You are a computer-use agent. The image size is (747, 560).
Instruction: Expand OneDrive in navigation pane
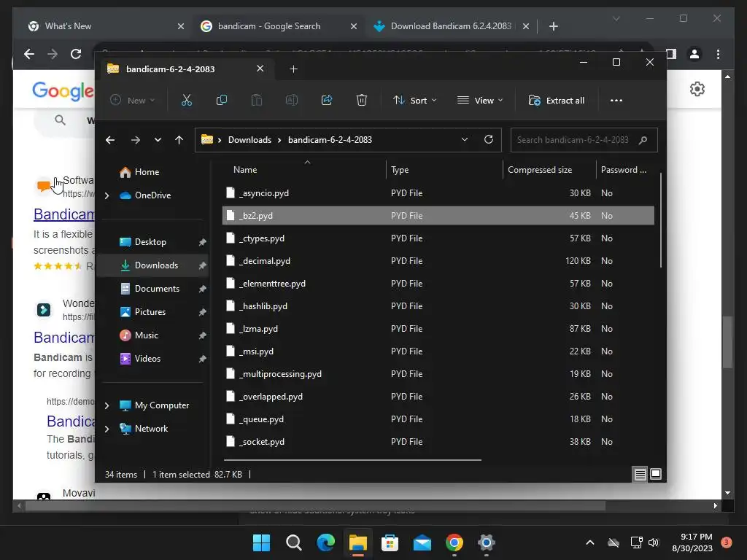(107, 195)
